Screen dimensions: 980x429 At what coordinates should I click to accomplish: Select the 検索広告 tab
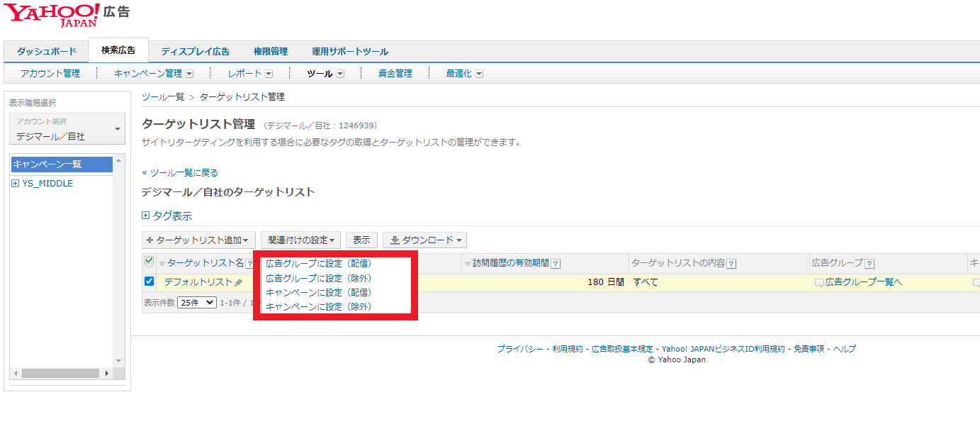coord(118,50)
